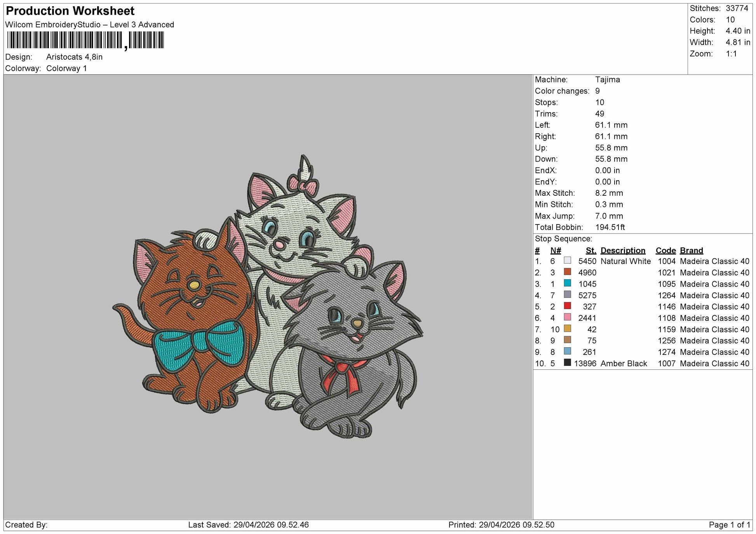The width and height of the screenshot is (756, 534).
Task: Click thread code 1146
Action: pos(667,307)
